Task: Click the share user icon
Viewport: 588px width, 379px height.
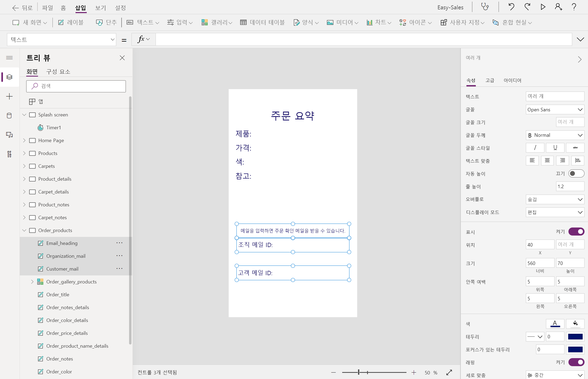Action: (x=558, y=7)
